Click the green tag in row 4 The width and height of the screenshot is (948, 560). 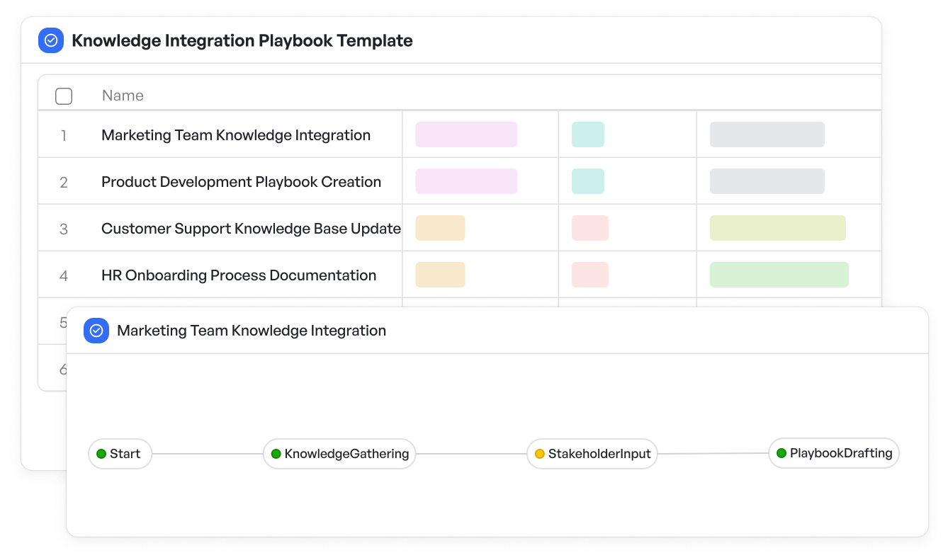[779, 275]
